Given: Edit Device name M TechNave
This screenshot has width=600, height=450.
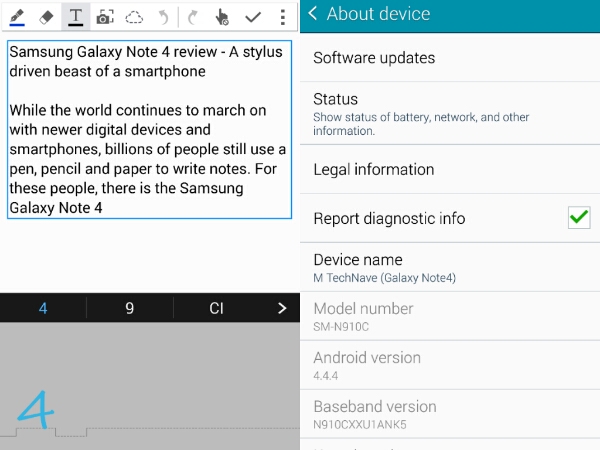Looking at the screenshot, I should [x=450, y=267].
